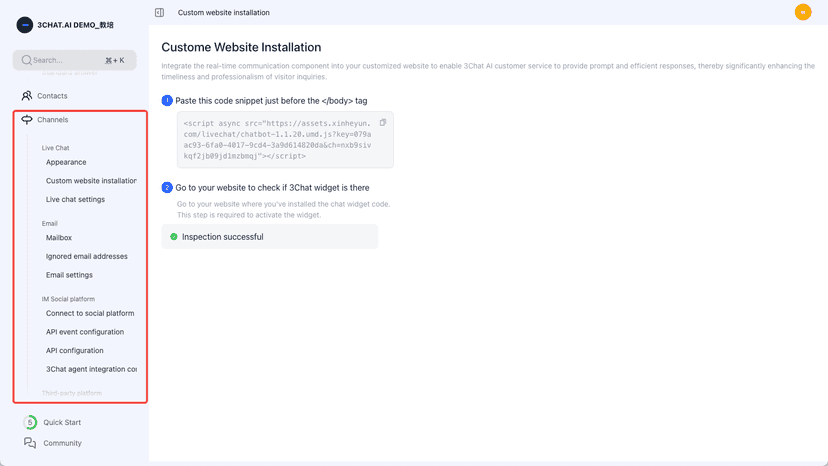Click the 'Go to your website to check' step text
The image size is (828, 466).
272,188
